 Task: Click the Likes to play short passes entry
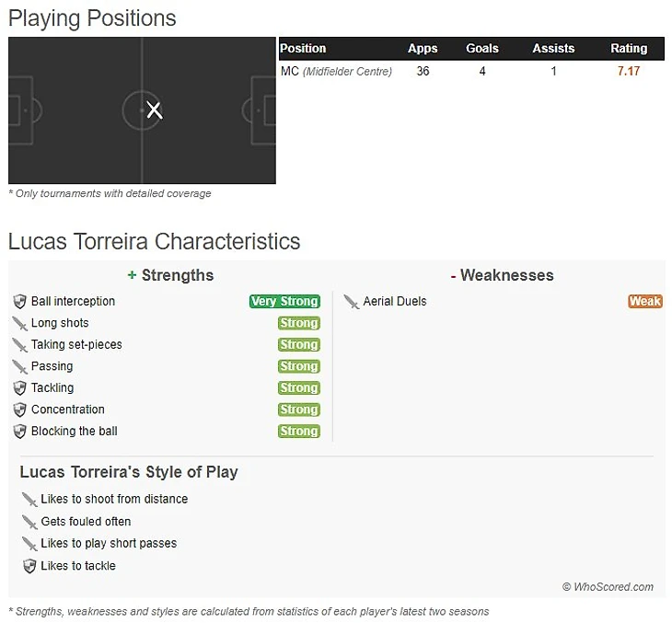[x=109, y=544]
